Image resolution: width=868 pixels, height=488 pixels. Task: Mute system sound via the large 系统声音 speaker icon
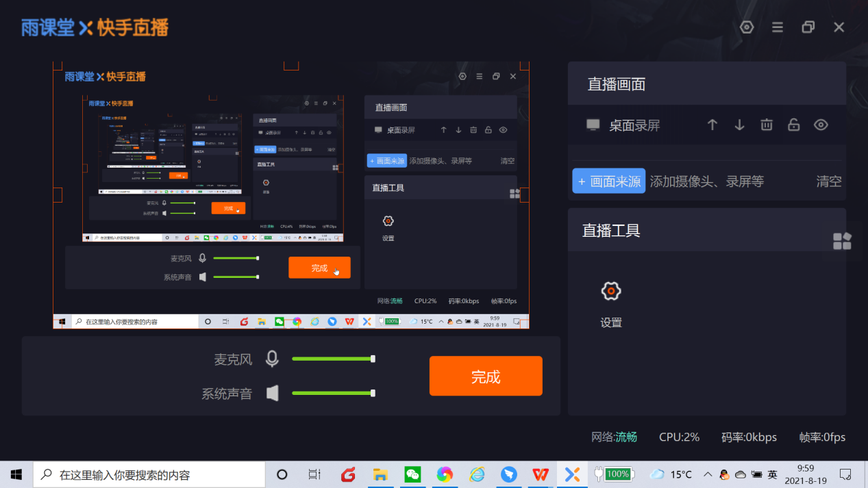[273, 393]
